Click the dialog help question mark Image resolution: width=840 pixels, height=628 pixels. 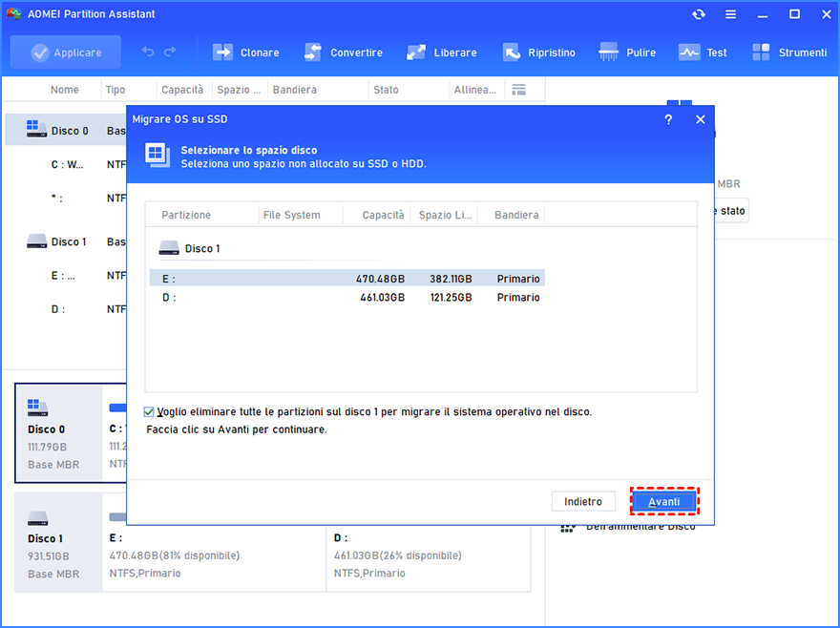pyautogui.click(x=668, y=119)
